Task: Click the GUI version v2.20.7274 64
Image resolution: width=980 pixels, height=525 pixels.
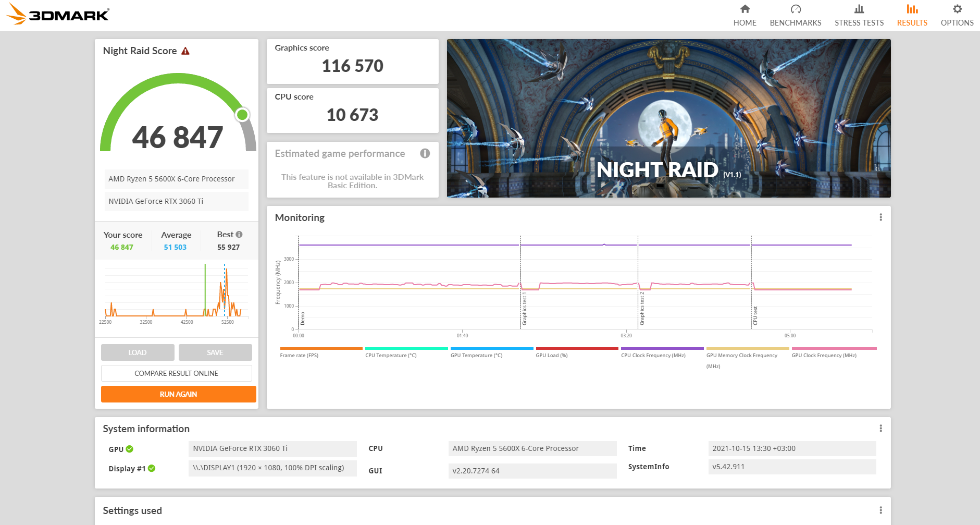Action: [x=532, y=471]
